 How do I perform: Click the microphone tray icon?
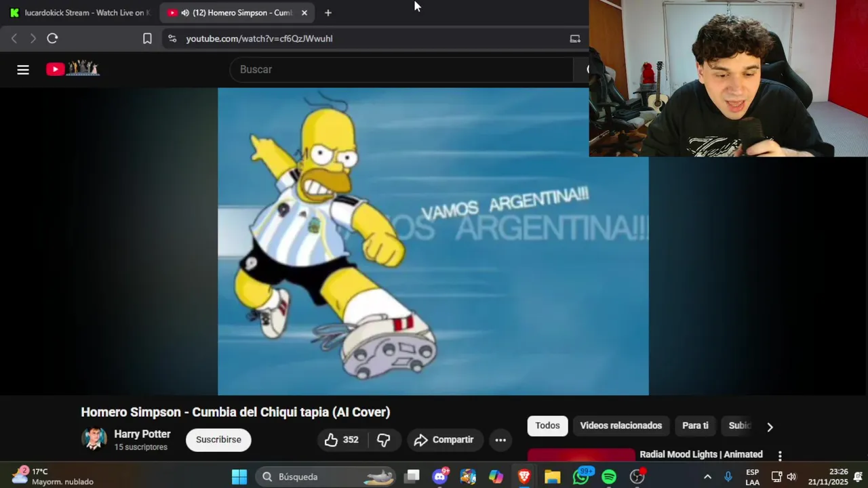(x=728, y=477)
